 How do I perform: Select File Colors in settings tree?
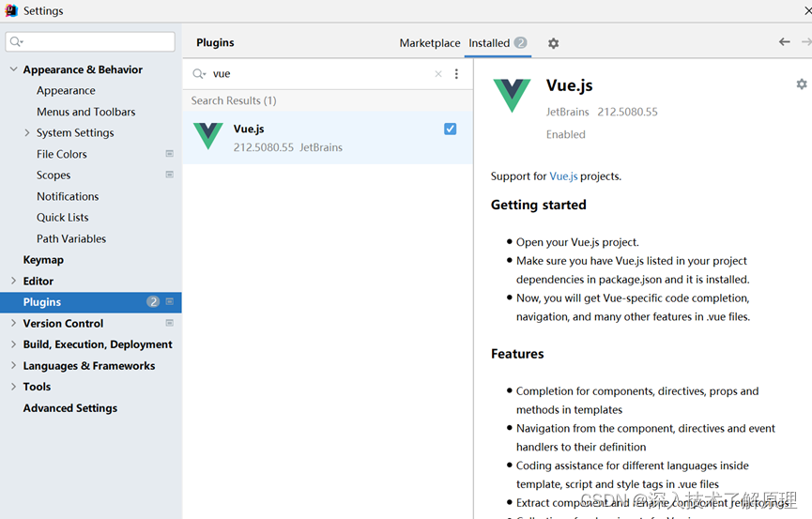coord(62,154)
